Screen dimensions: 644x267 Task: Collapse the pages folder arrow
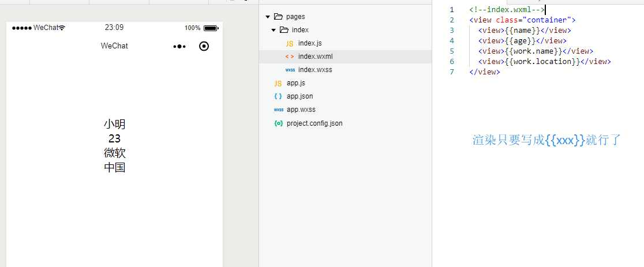267,17
